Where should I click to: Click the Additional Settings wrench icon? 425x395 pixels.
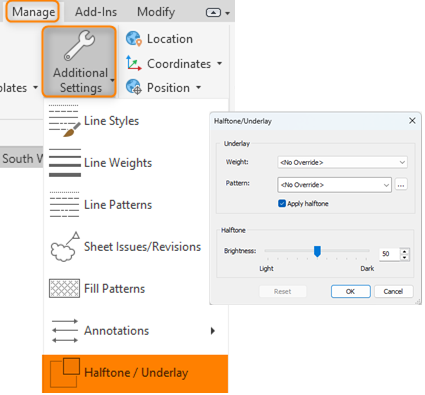tap(80, 46)
